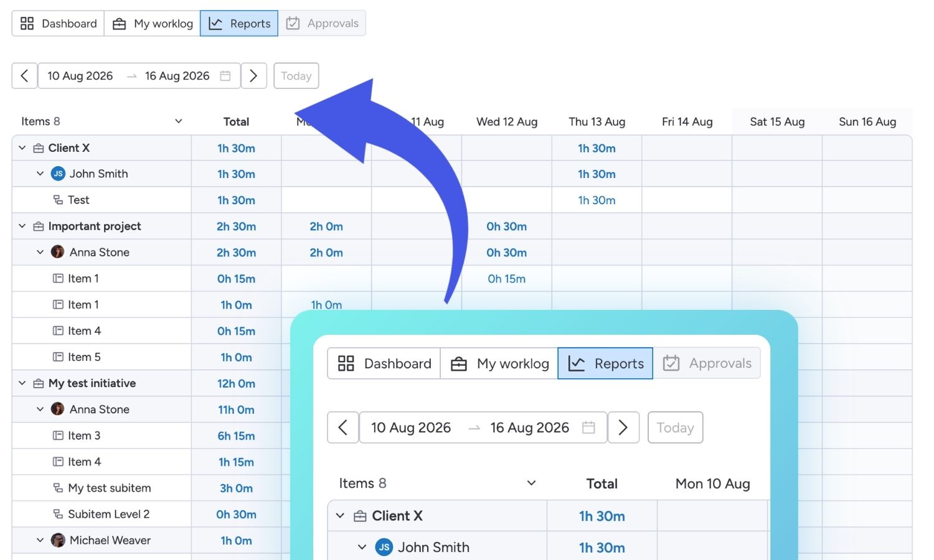Click the 3h 0m total for My test subitem
Image resolution: width=934 pixels, height=560 pixels.
[236, 488]
